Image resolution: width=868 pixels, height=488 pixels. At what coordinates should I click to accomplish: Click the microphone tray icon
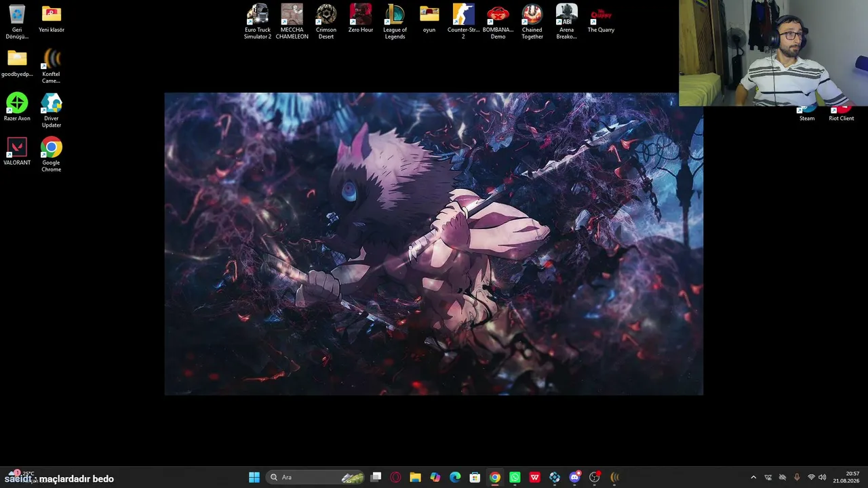coord(797,477)
